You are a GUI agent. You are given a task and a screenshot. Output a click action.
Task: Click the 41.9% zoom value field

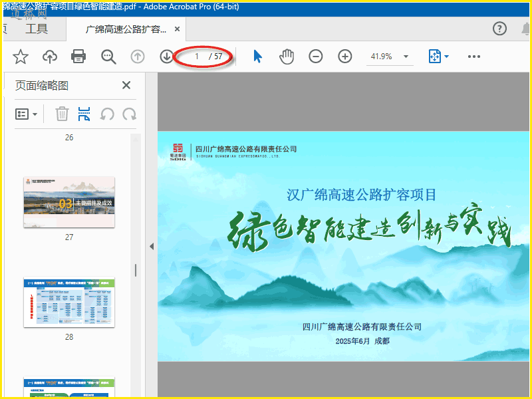pos(381,57)
